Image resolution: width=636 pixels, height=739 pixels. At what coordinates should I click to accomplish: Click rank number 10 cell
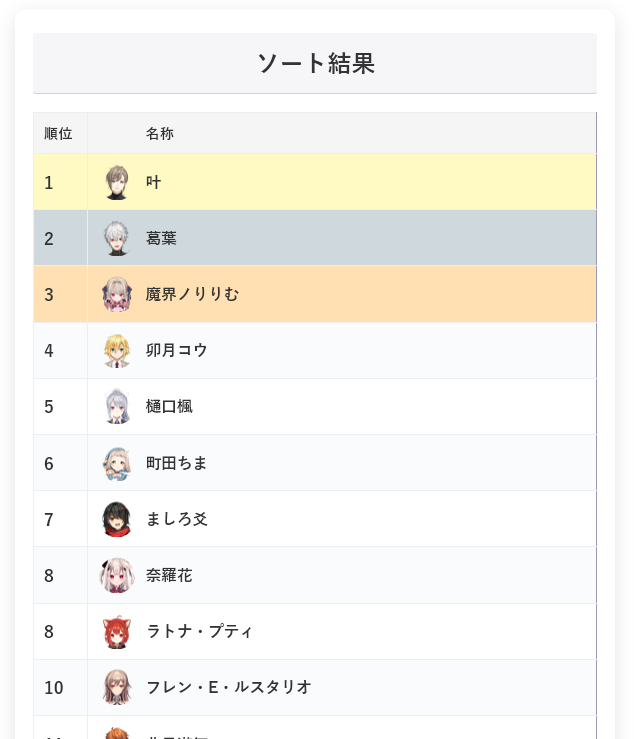pos(54,687)
